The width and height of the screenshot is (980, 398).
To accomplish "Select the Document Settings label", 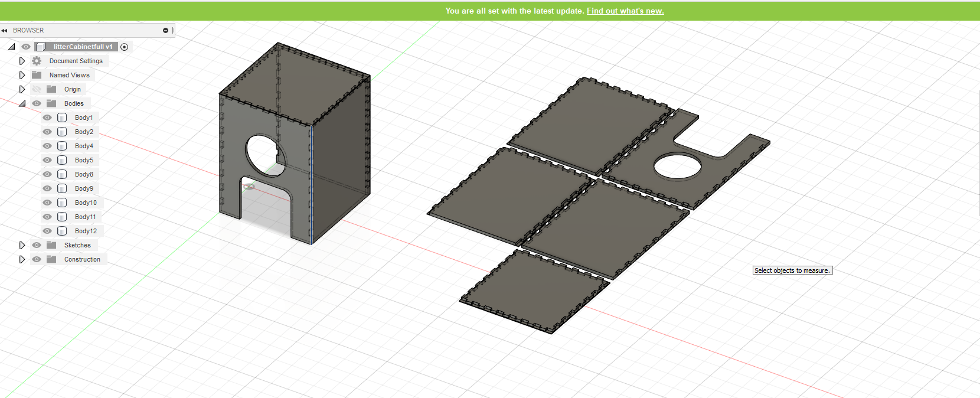I will (x=76, y=61).
